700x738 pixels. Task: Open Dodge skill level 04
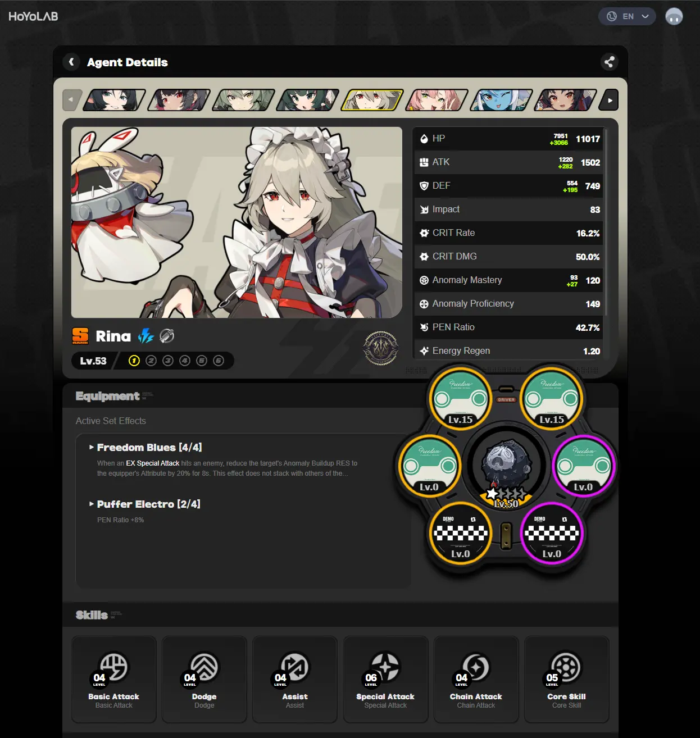204,679
